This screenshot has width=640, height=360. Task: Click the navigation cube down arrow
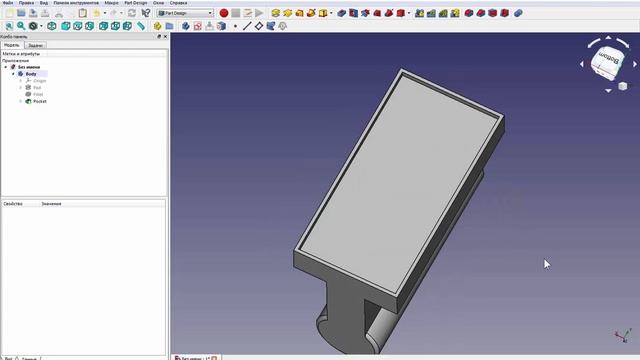608,91
